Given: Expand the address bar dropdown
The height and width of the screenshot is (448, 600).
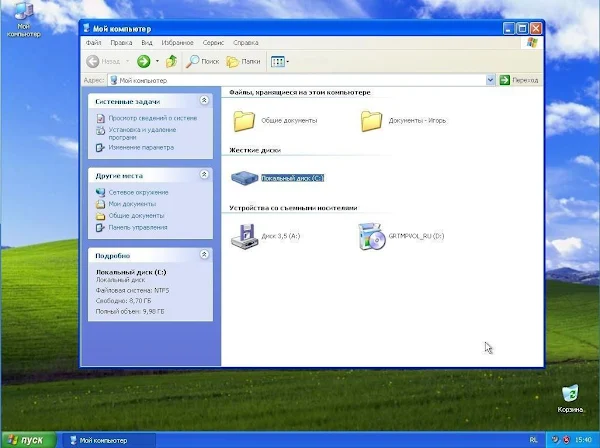Looking at the screenshot, I should click(490, 80).
